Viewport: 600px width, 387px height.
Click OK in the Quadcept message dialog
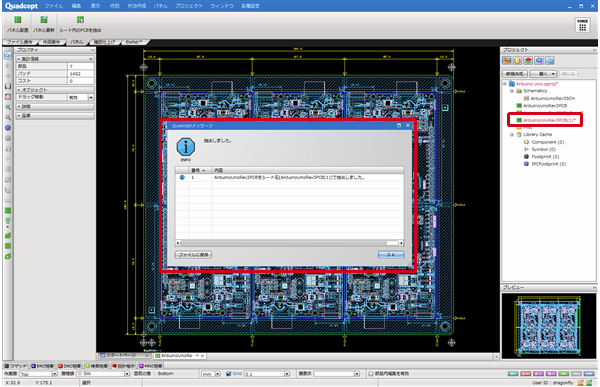(x=391, y=255)
